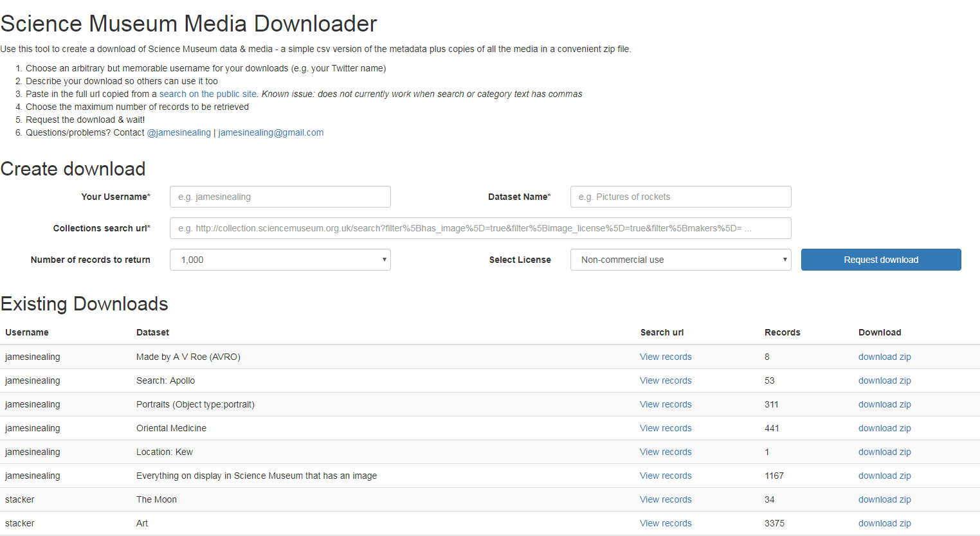
Task: View records for Oriental Medicine
Action: pyautogui.click(x=666, y=428)
